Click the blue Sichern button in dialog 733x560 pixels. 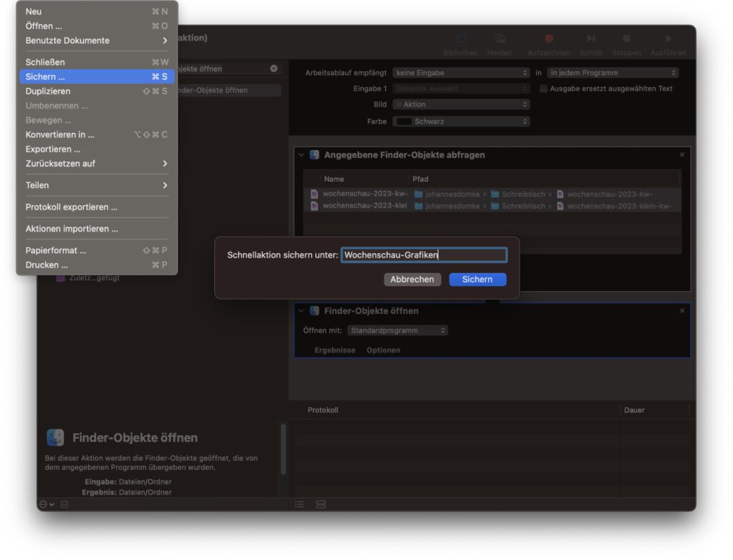click(477, 280)
